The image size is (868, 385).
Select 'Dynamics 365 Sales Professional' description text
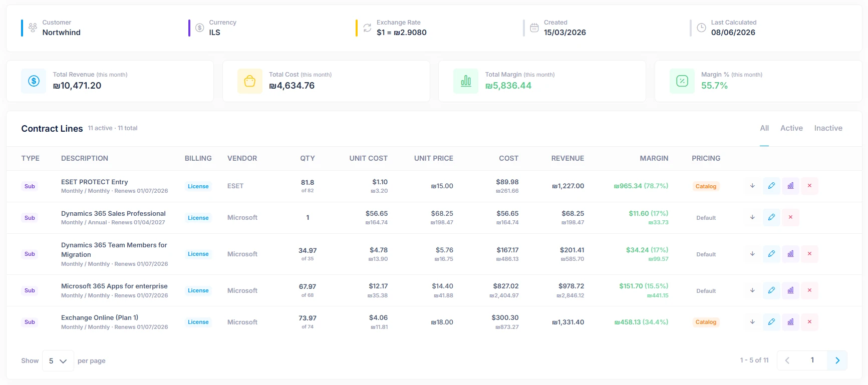point(113,213)
